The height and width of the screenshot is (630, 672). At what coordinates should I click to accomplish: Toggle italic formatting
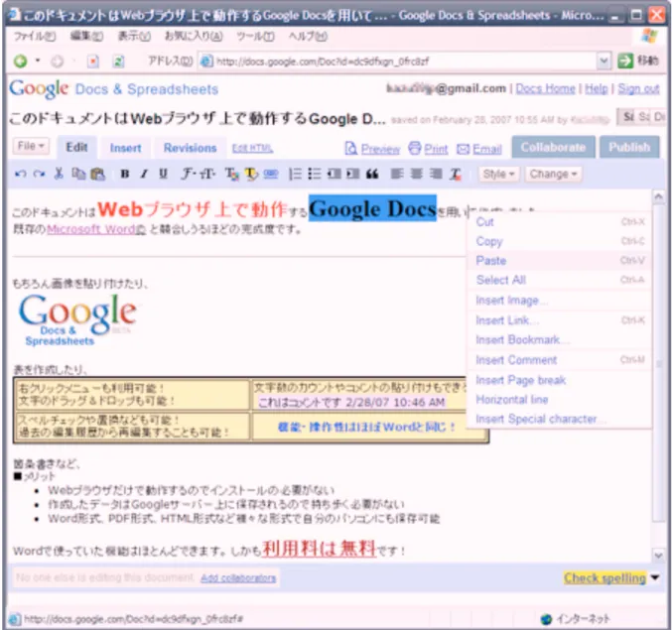145,174
